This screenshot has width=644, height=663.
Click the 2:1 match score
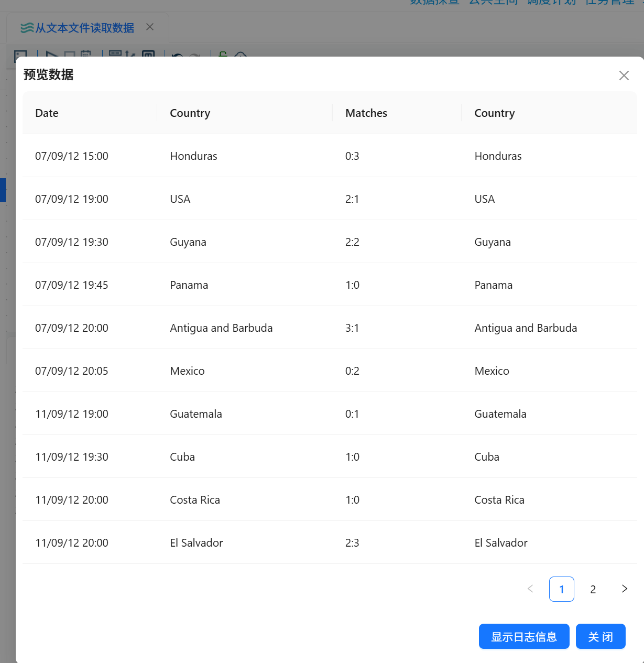[352, 199]
